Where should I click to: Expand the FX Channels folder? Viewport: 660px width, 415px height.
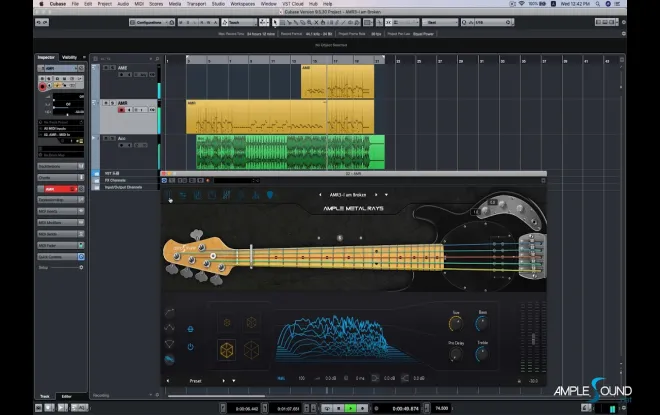[x=96, y=180]
